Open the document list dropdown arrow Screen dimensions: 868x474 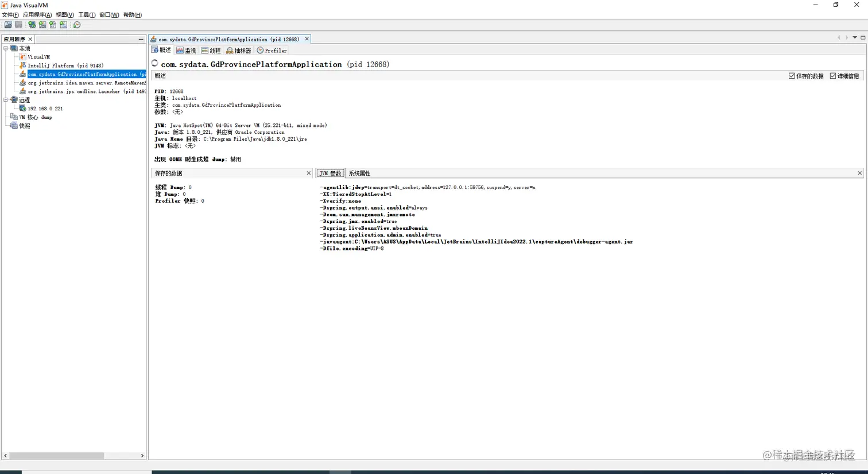(x=855, y=38)
